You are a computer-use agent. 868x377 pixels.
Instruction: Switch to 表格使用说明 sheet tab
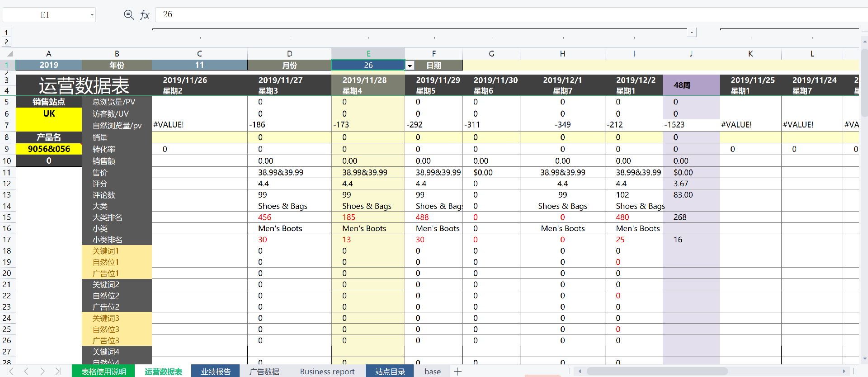pyautogui.click(x=104, y=371)
